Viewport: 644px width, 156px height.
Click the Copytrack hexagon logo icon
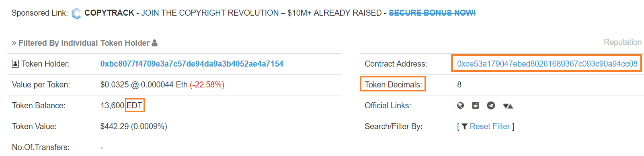coord(76,14)
